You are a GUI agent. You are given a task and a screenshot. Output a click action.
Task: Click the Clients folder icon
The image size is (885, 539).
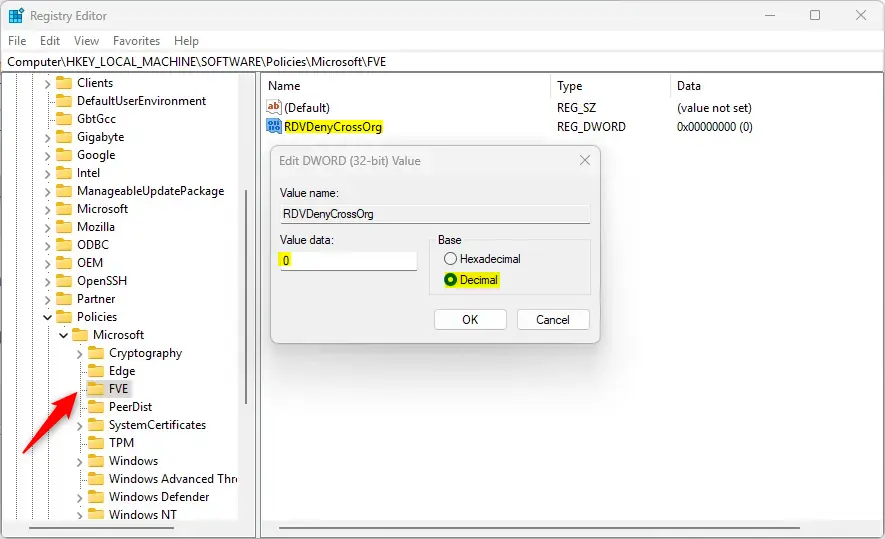[64, 83]
